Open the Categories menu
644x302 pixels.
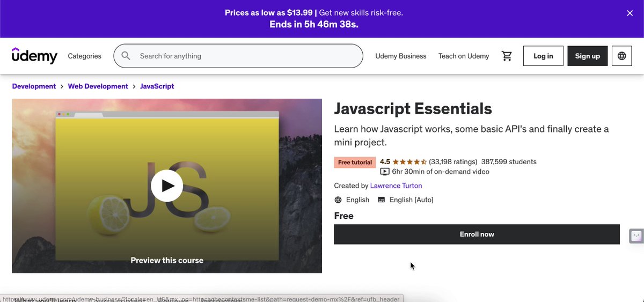tap(84, 56)
